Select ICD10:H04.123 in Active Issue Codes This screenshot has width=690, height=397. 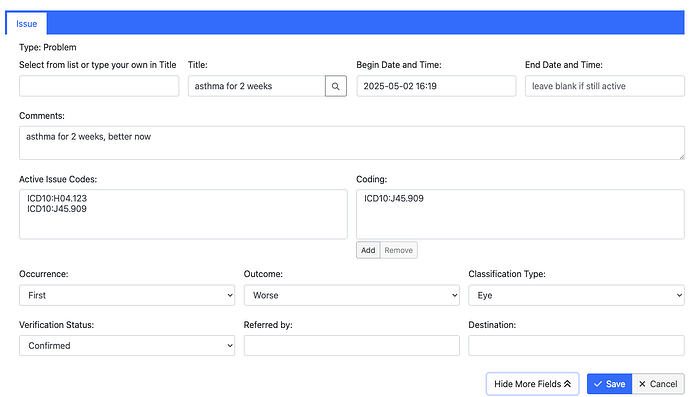point(57,198)
